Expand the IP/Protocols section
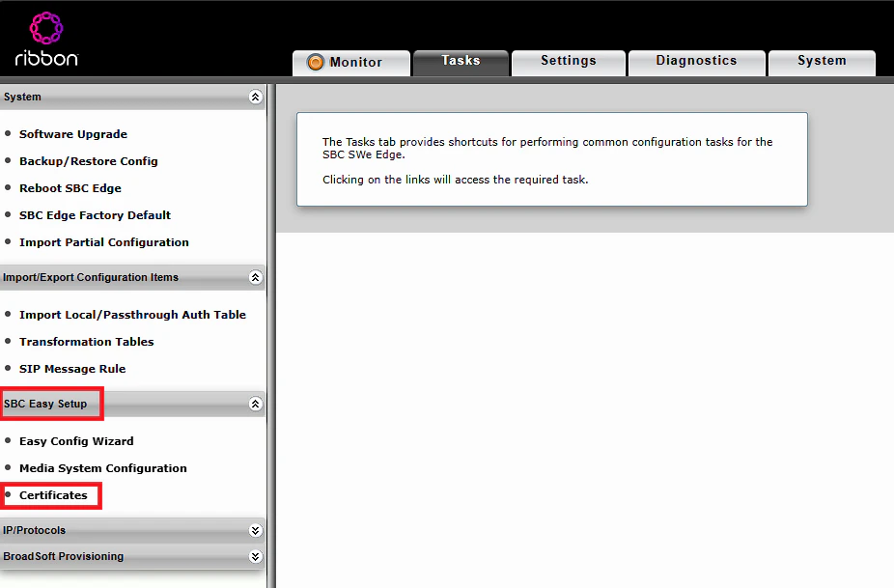Screen dimensions: 894x588 [x=256, y=530]
